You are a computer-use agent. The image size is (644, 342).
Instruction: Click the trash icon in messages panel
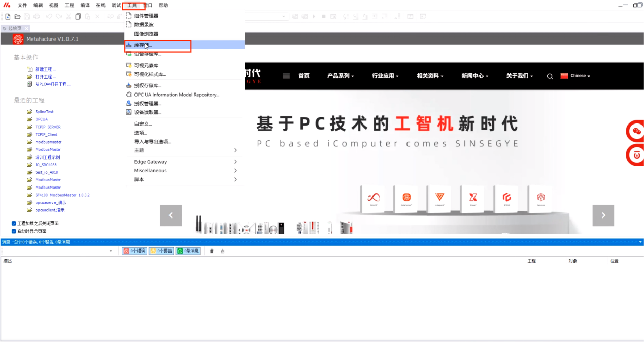(212, 251)
